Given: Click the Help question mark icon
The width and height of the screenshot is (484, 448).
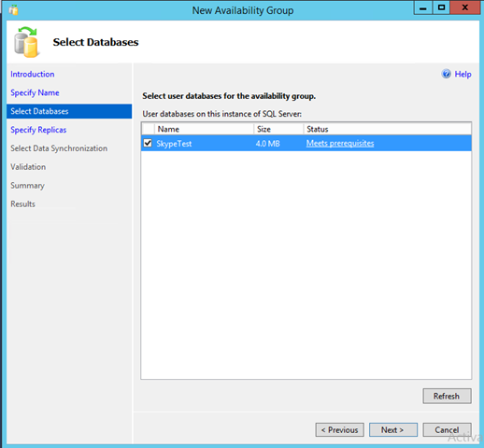Looking at the screenshot, I should point(446,74).
